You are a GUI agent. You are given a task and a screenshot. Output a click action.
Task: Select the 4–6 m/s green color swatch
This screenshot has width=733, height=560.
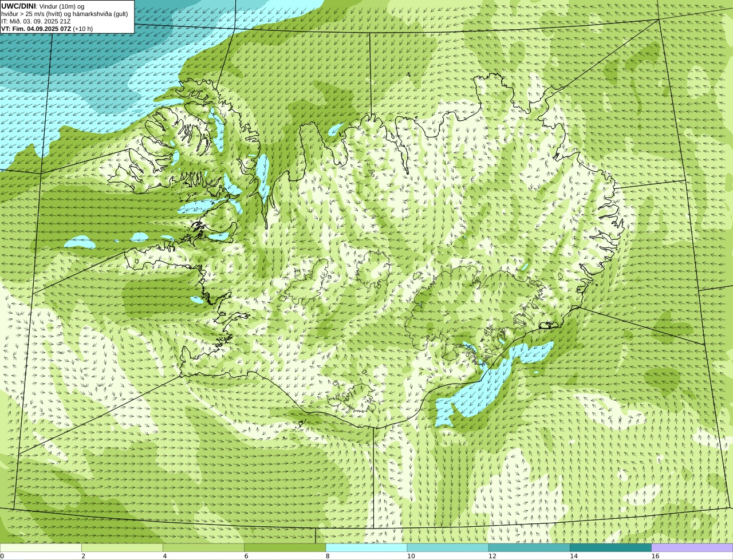[x=203, y=547]
